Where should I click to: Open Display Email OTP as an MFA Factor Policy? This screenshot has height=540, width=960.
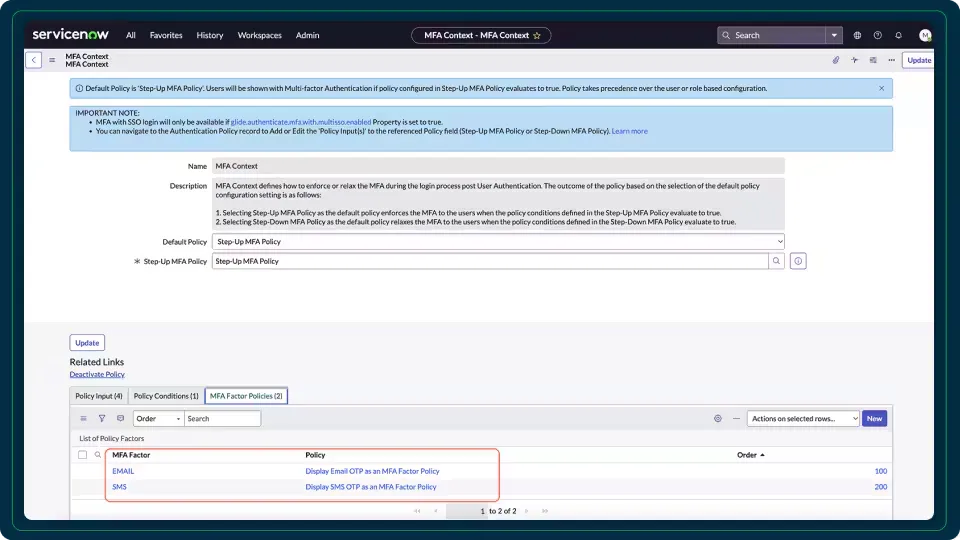tap(372, 471)
